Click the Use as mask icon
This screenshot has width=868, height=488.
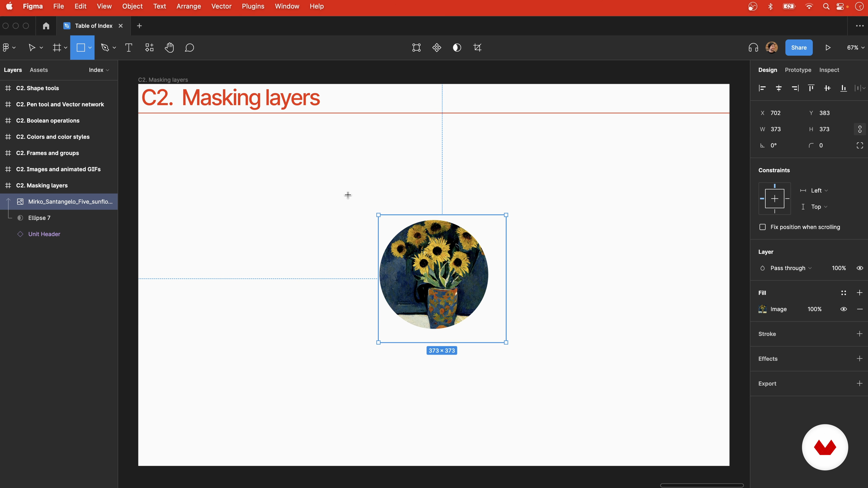pyautogui.click(x=457, y=47)
